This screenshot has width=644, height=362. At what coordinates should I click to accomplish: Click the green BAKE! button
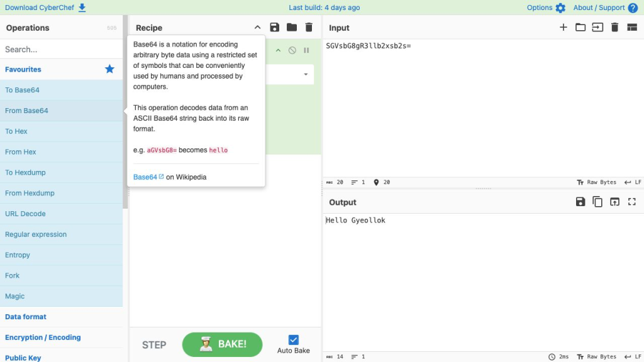click(x=222, y=344)
